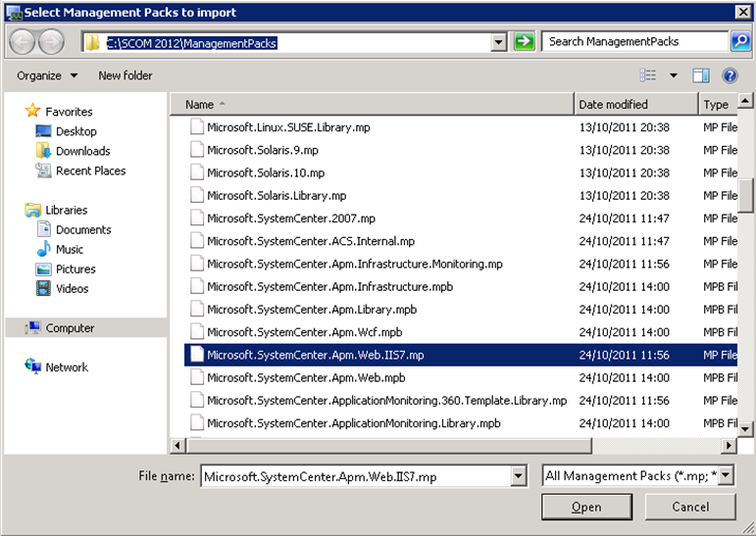Click the Favorites star icon
The width and height of the screenshot is (756, 536).
[x=32, y=111]
